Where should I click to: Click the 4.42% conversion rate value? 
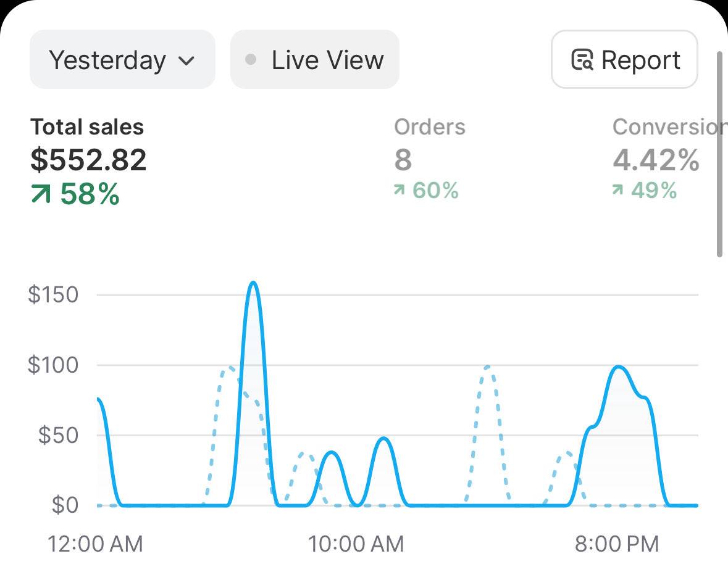pos(656,160)
